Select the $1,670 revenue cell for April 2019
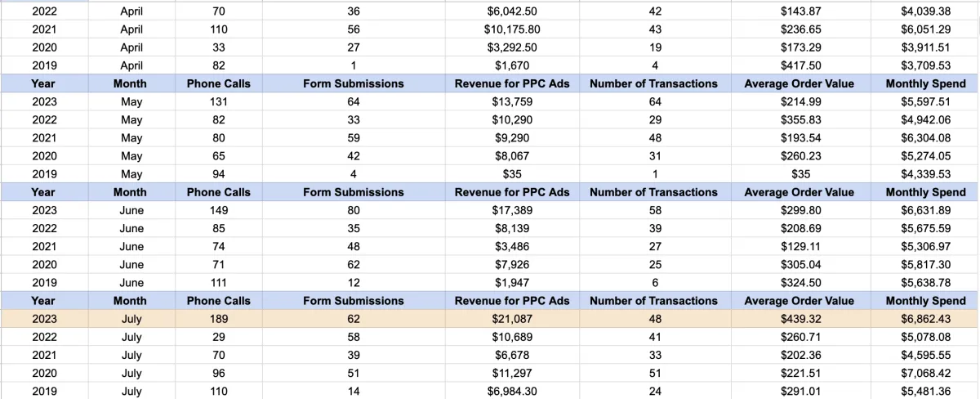The image size is (980, 399). click(x=512, y=65)
